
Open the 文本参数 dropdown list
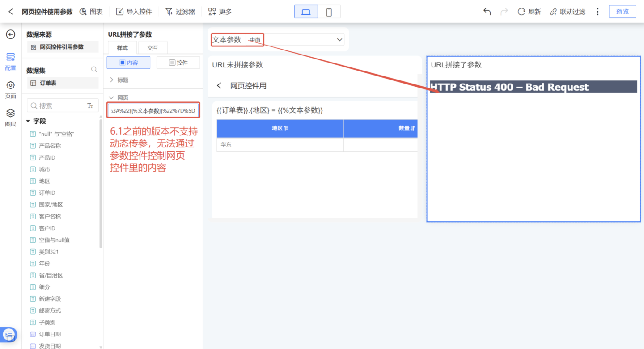pyautogui.click(x=339, y=40)
